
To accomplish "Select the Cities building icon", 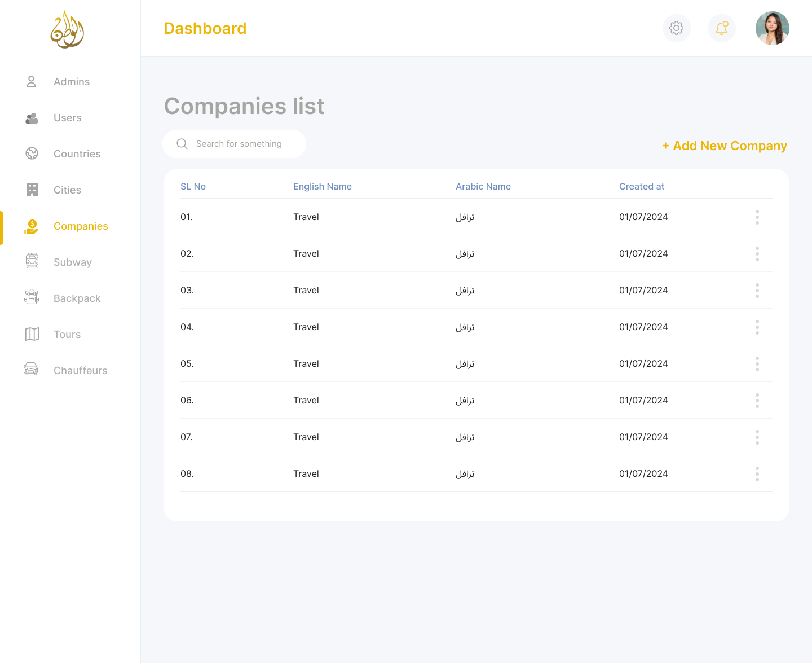I will [32, 190].
